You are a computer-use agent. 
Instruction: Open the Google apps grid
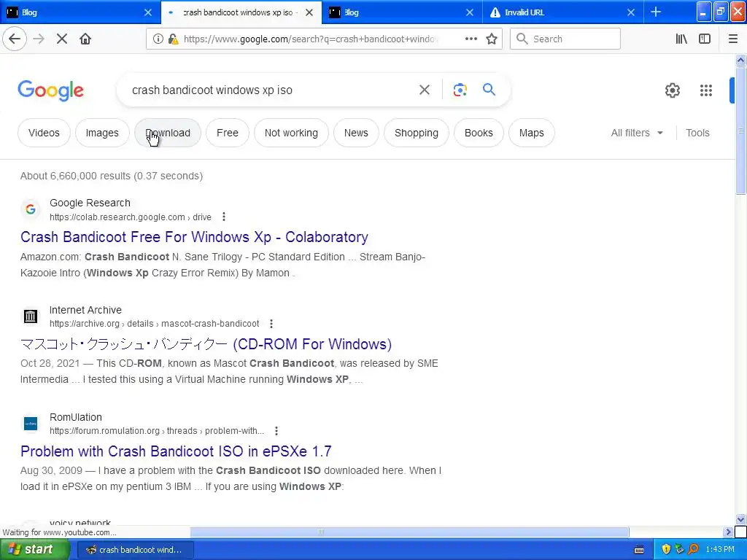point(706,90)
